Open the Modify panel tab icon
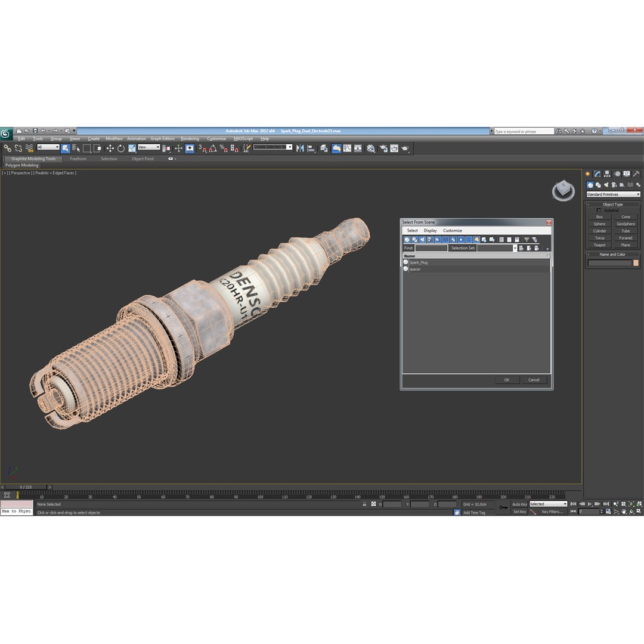Viewport: 644px width, 644px height. click(x=597, y=174)
